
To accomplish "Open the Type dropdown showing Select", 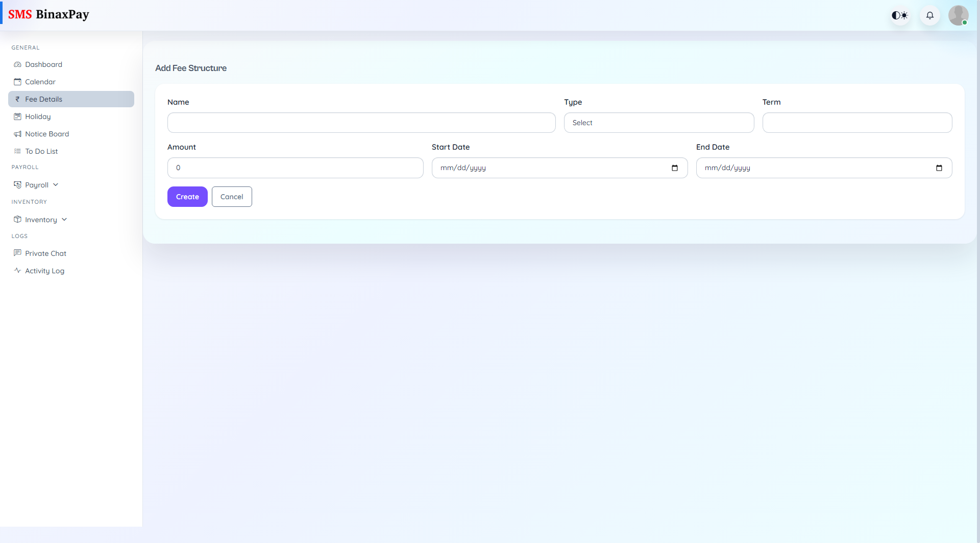I will (659, 123).
